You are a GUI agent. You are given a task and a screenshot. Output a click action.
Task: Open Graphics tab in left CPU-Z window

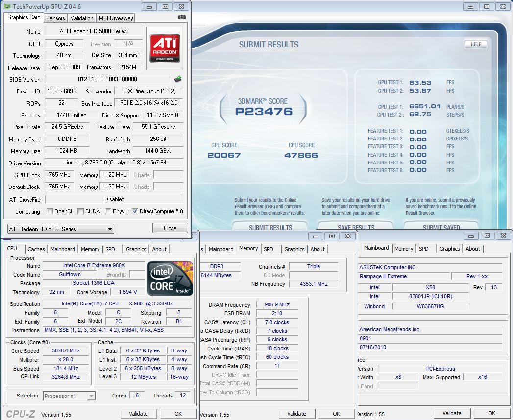136,249
